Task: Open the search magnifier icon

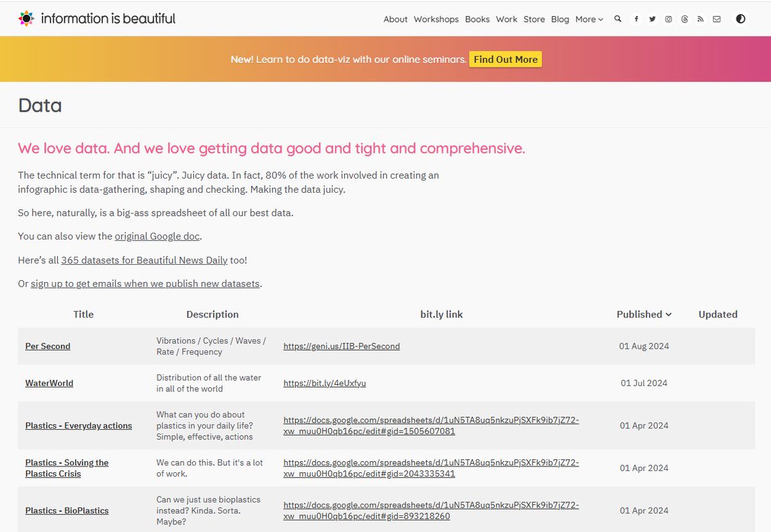Action: (x=618, y=19)
